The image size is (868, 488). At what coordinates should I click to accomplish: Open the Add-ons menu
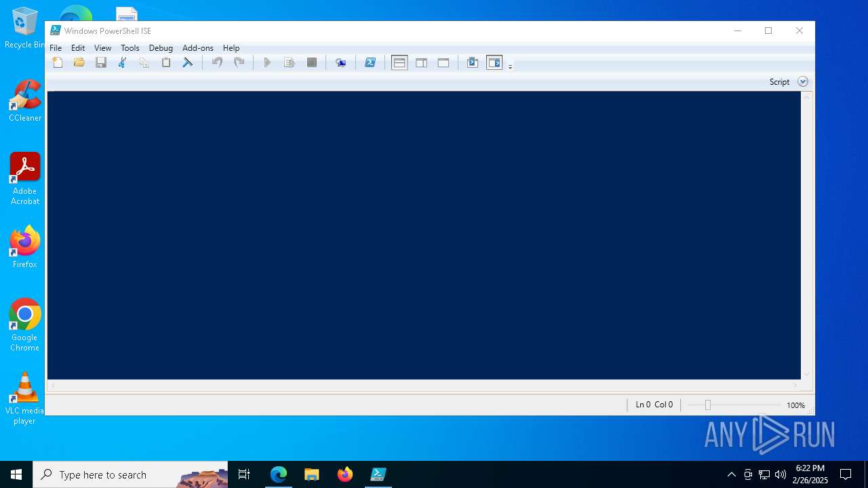198,48
